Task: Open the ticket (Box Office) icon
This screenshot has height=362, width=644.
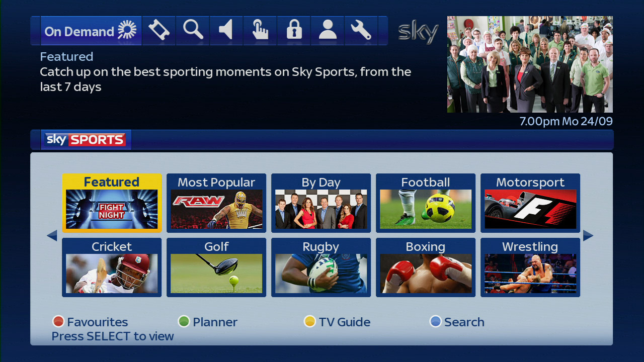Action: pos(159,31)
